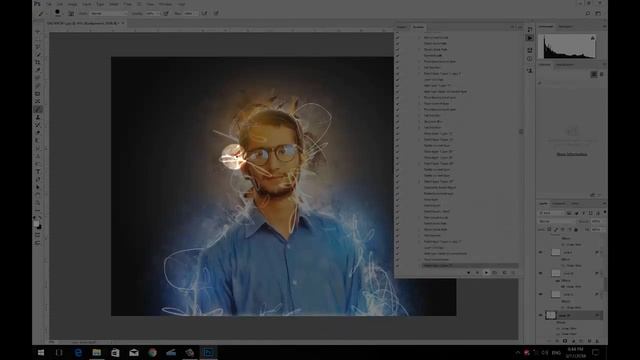Create new action icon in Actions panel
Screen dimensions: 640x360
point(504,272)
